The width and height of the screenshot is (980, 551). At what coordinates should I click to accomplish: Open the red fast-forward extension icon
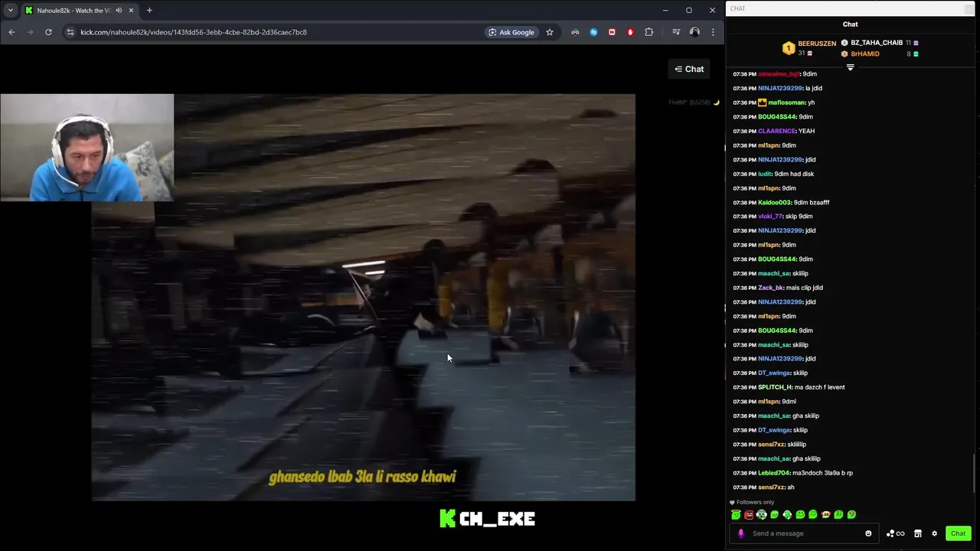612,32
